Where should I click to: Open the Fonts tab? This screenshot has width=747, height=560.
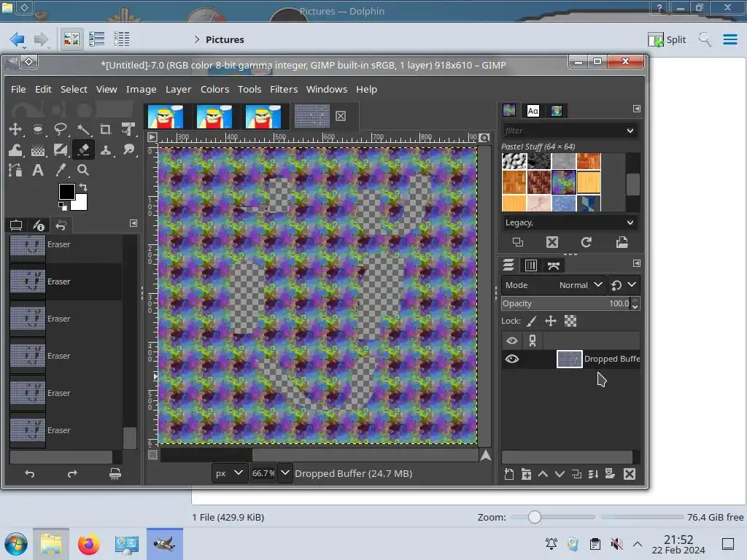coord(533,111)
